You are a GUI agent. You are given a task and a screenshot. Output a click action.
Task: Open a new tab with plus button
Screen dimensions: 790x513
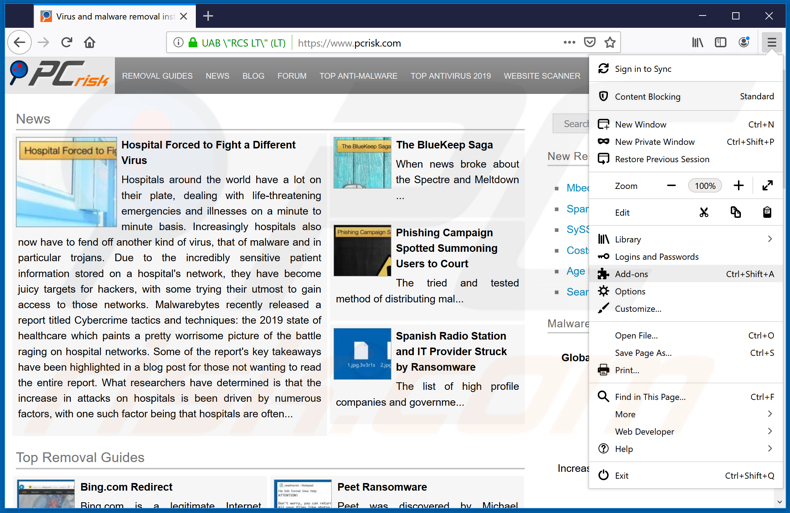click(208, 16)
